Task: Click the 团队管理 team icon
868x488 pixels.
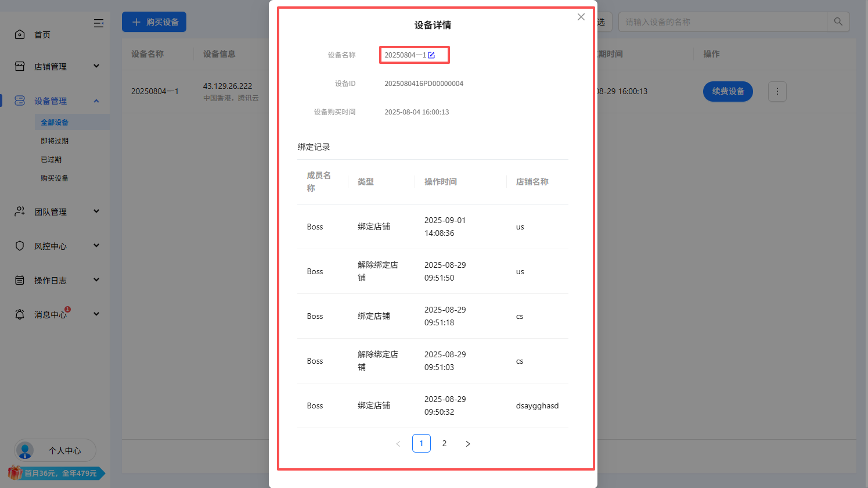Action: point(19,211)
